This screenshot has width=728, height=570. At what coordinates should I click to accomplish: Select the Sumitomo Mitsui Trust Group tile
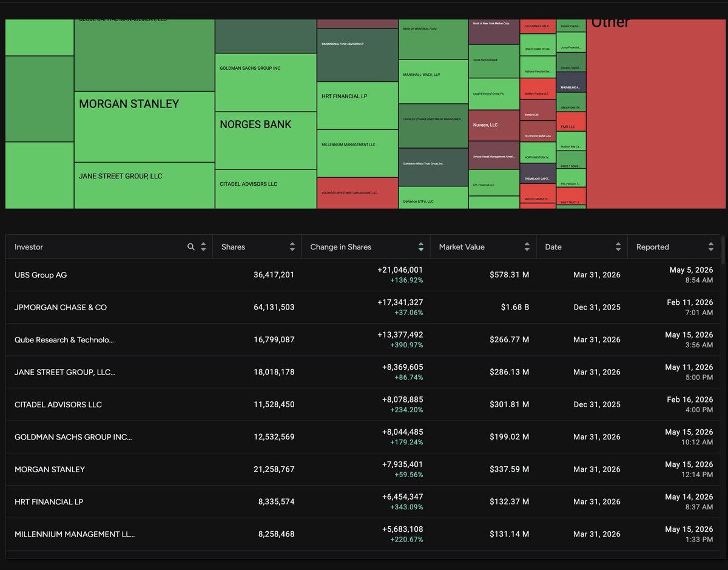coord(433,167)
